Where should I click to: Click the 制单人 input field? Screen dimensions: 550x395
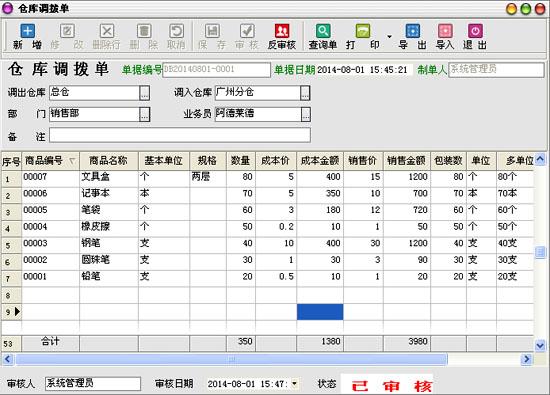pyautogui.click(x=496, y=70)
